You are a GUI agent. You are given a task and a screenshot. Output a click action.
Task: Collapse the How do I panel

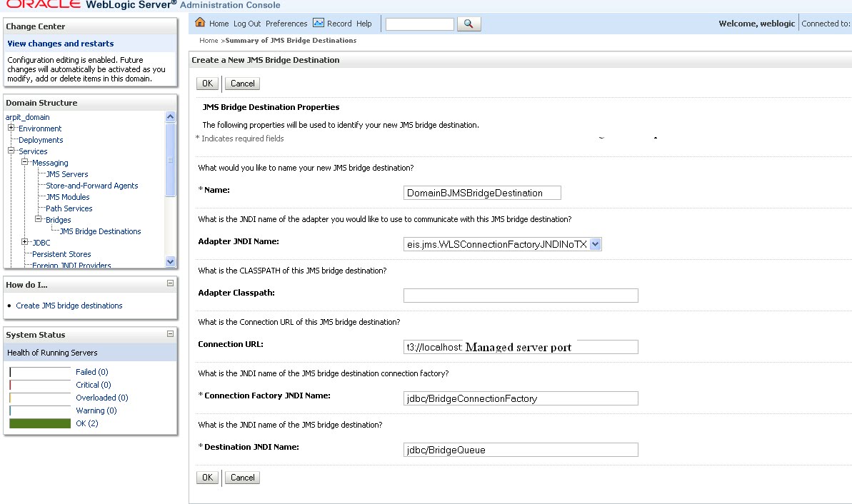click(x=170, y=283)
